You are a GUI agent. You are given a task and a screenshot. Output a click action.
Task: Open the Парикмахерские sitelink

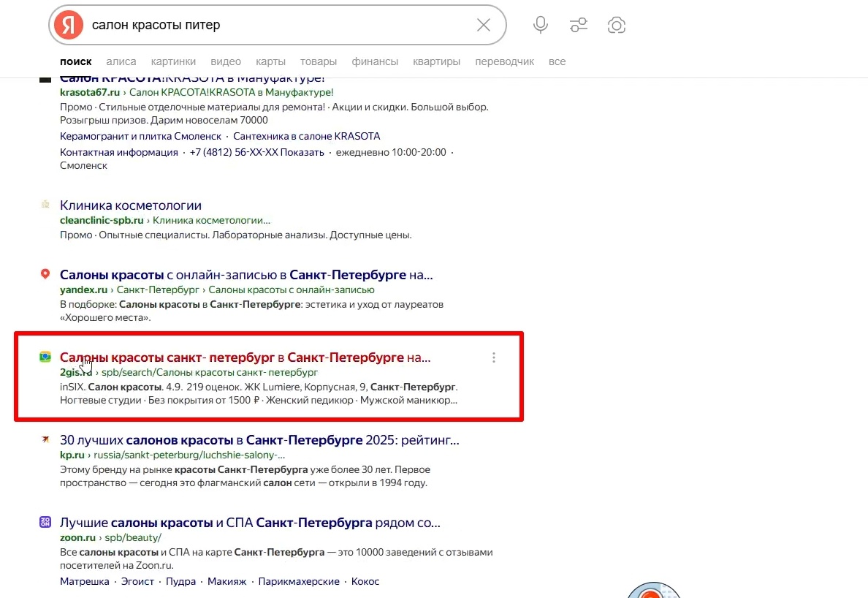[x=299, y=581]
